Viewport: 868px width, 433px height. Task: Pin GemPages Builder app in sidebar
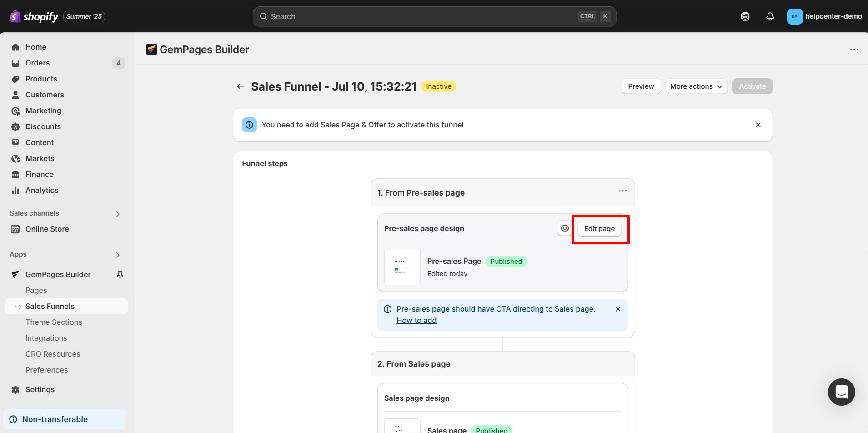tap(120, 275)
